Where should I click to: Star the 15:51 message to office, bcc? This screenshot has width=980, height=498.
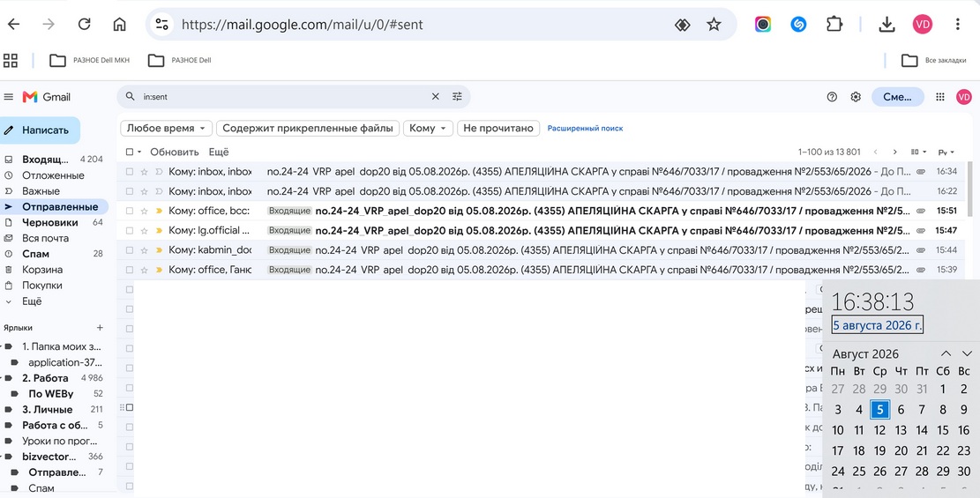(145, 212)
